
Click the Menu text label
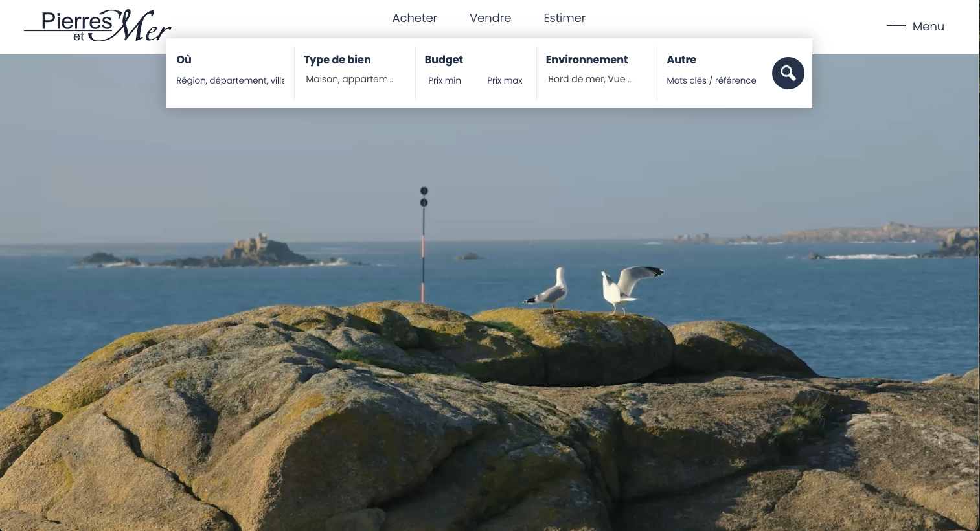[x=928, y=27]
